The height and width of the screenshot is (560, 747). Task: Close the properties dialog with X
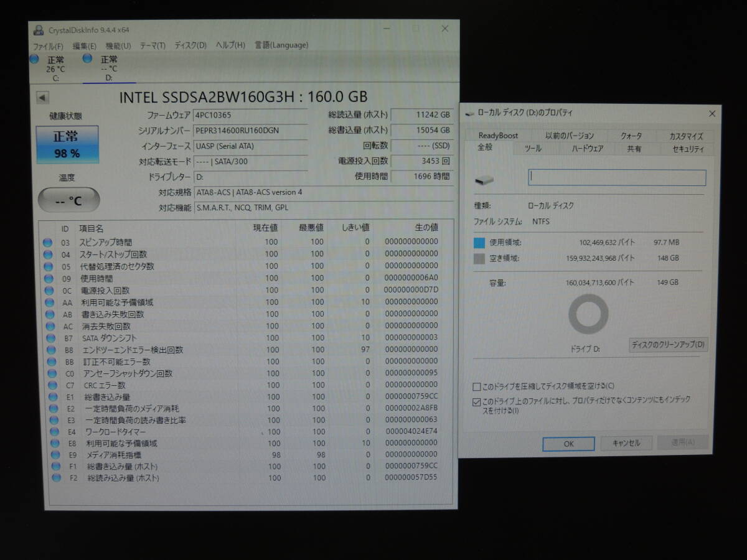pyautogui.click(x=712, y=114)
